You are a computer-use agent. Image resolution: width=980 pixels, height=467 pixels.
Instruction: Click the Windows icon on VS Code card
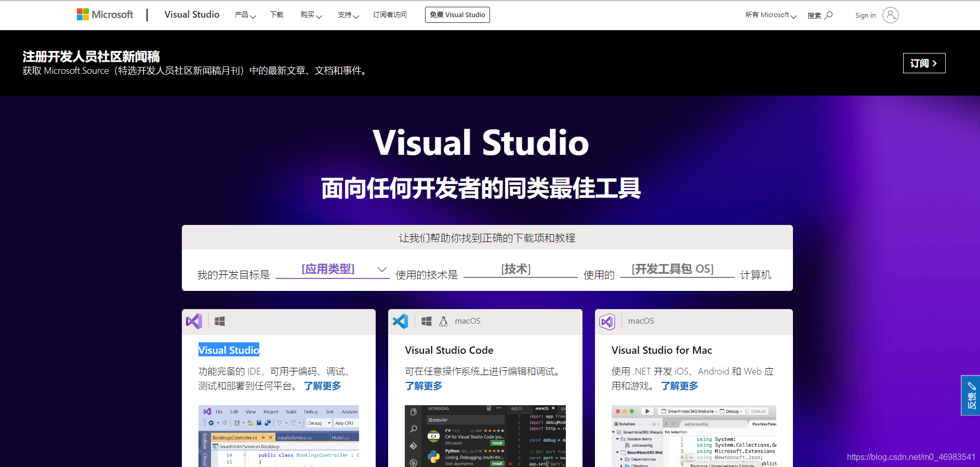(x=426, y=322)
